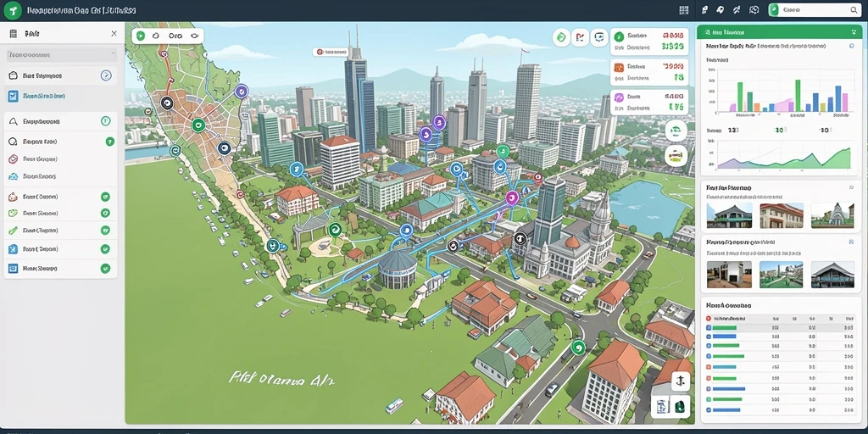Viewport: 868px width, 434px height.
Task: Toggle the green check next to the magnifier-like layer
Action: 109,142
